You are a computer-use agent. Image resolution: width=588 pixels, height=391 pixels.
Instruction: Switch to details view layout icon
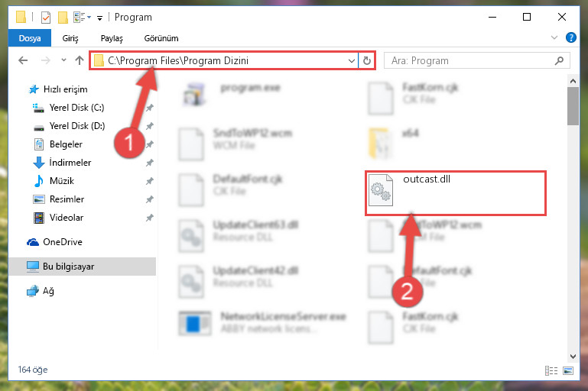tap(551, 370)
